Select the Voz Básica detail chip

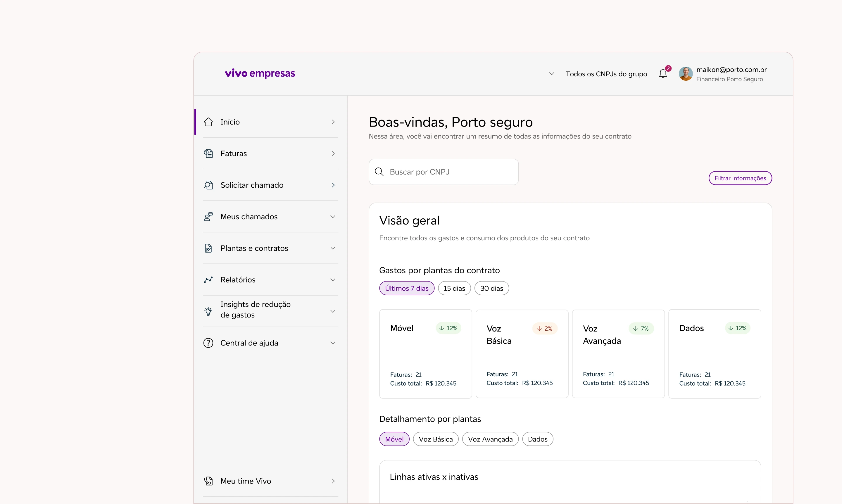click(436, 439)
